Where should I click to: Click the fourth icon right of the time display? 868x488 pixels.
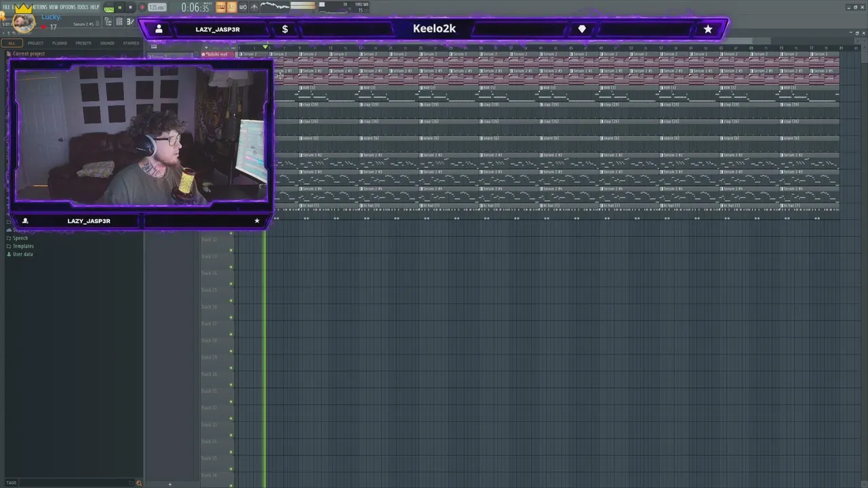point(254,7)
